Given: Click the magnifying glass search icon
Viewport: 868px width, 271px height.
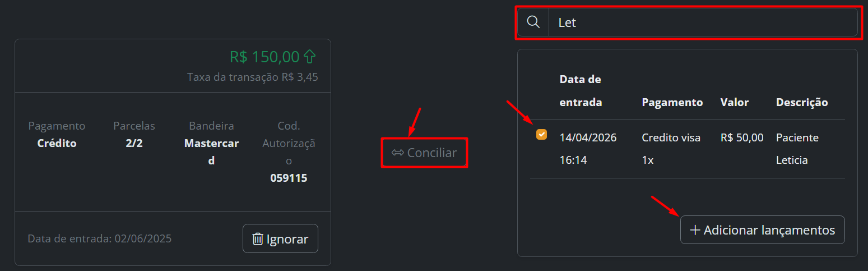Looking at the screenshot, I should tap(533, 22).
